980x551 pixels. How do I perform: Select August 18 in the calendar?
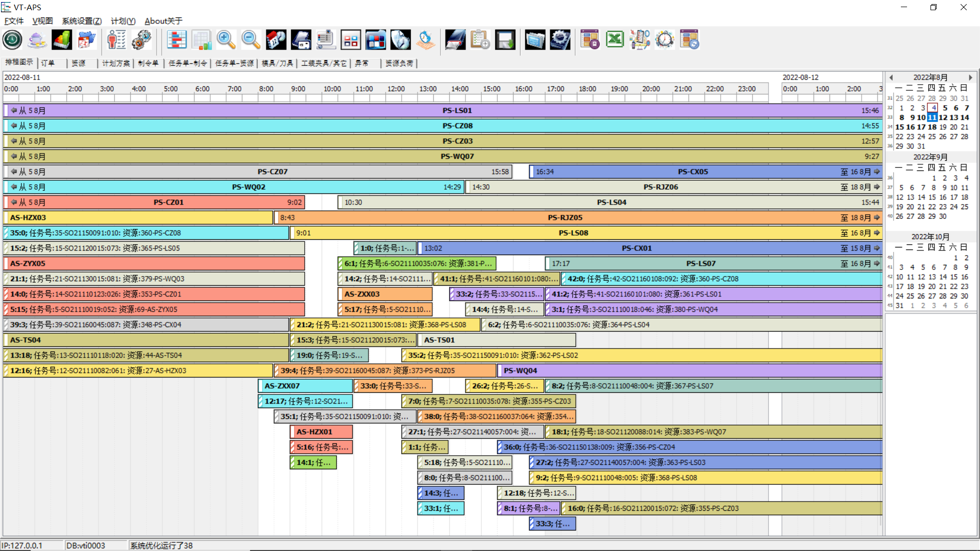(x=932, y=127)
